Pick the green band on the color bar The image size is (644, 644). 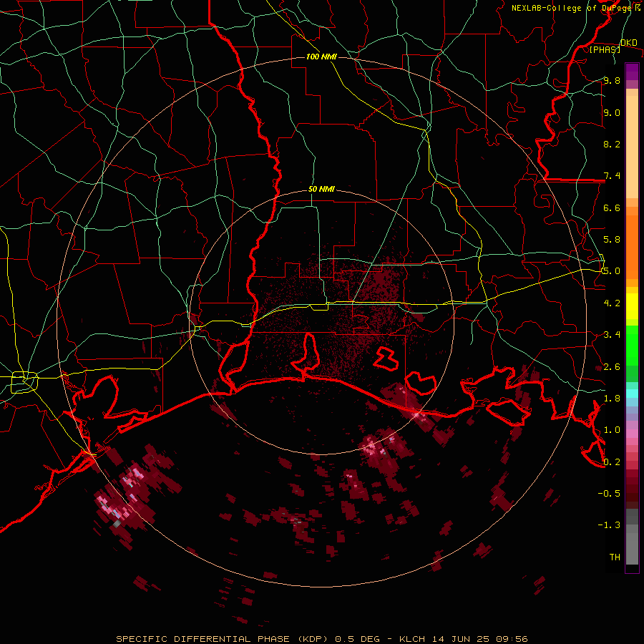[632, 346]
